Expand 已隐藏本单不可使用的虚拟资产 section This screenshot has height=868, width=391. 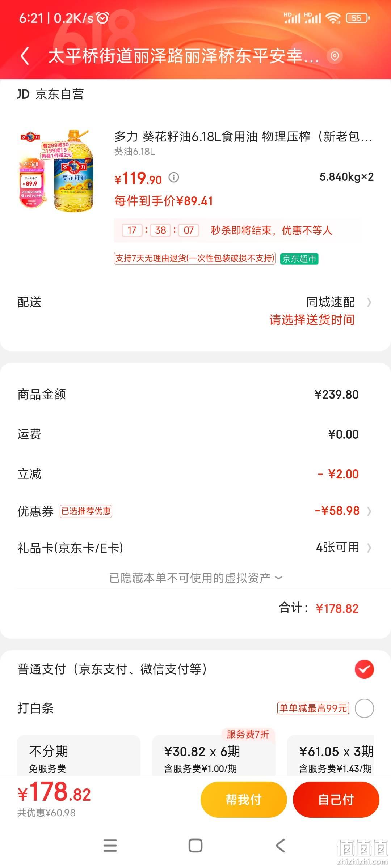[195, 578]
